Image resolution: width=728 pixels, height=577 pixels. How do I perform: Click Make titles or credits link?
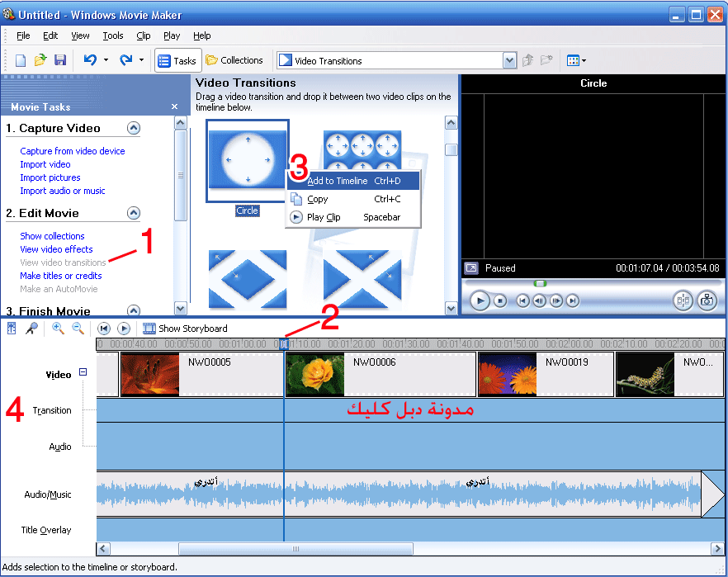point(61,276)
